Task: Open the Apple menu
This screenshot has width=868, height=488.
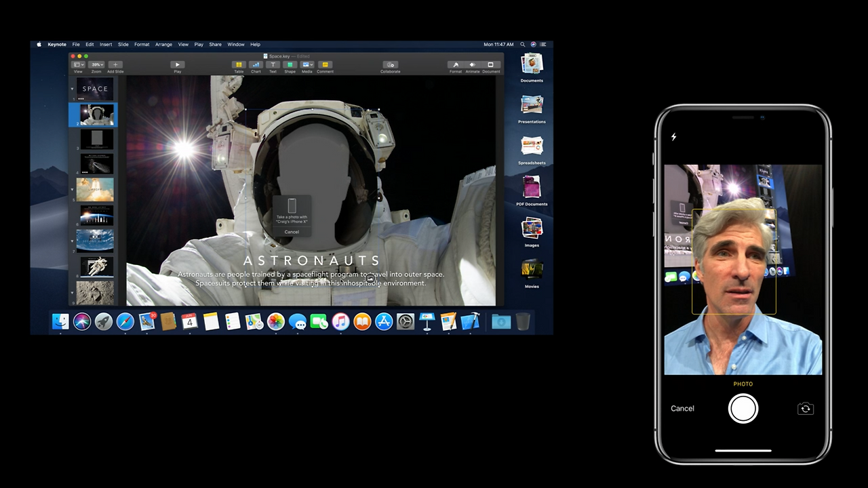Action: tap(39, 45)
